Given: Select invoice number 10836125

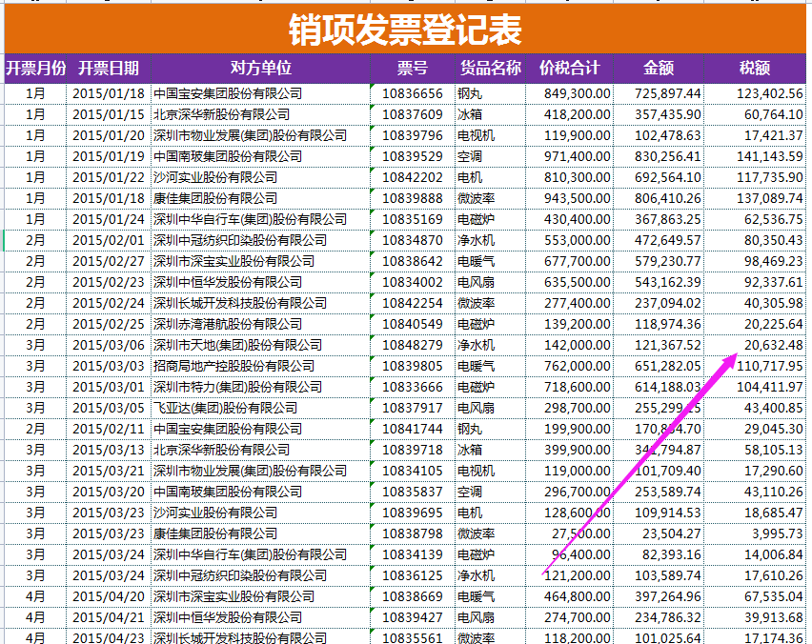Looking at the screenshot, I should click(413, 575).
